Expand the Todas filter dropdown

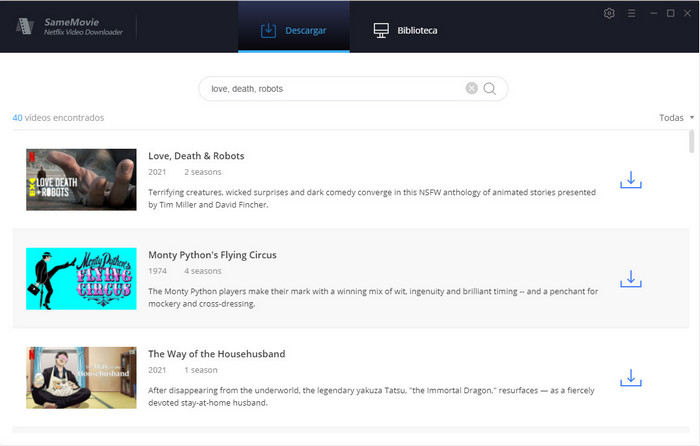click(676, 118)
